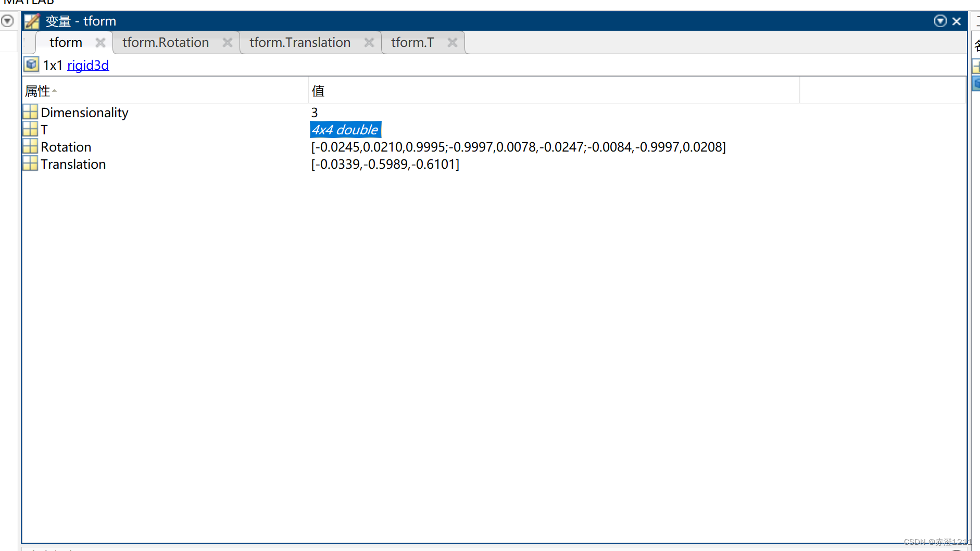Viewport: 980px width, 551px height.
Task: Click the rigid3d cube icon beside 1x1
Action: [x=31, y=64]
